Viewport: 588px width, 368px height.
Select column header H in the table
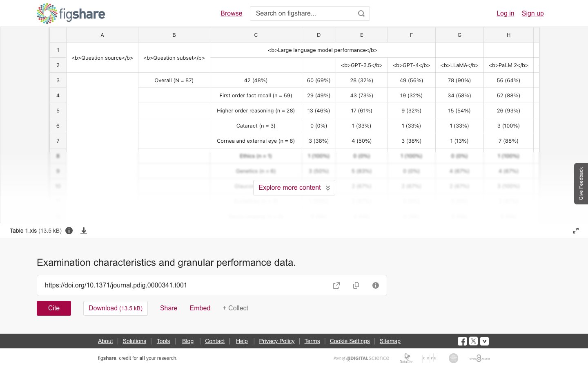click(508, 35)
